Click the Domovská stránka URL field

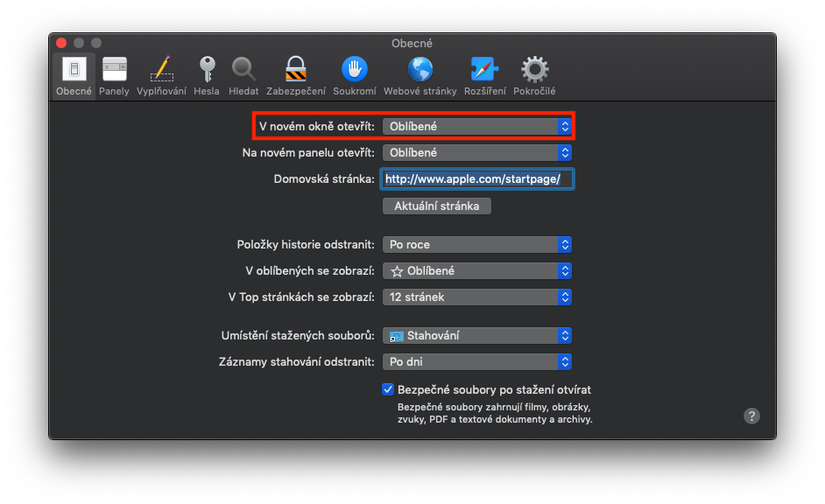point(476,179)
